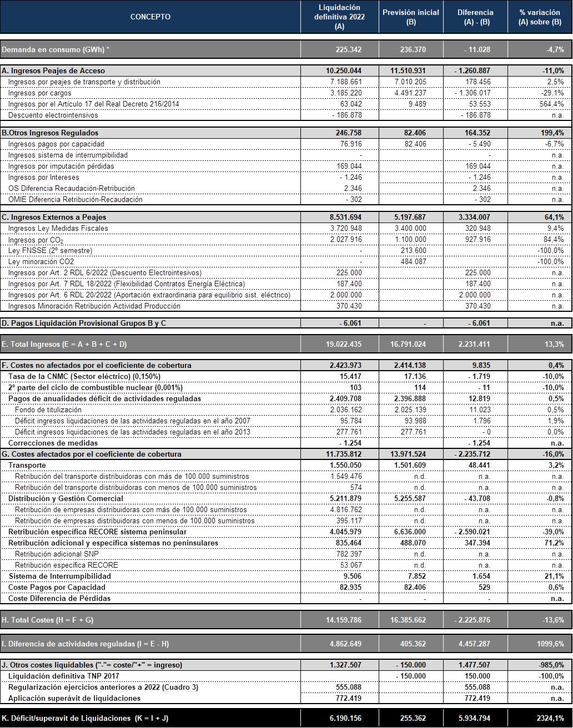
Task: Click the 'Art. 6 RDL 20/2022' row label
Action: tap(149, 295)
